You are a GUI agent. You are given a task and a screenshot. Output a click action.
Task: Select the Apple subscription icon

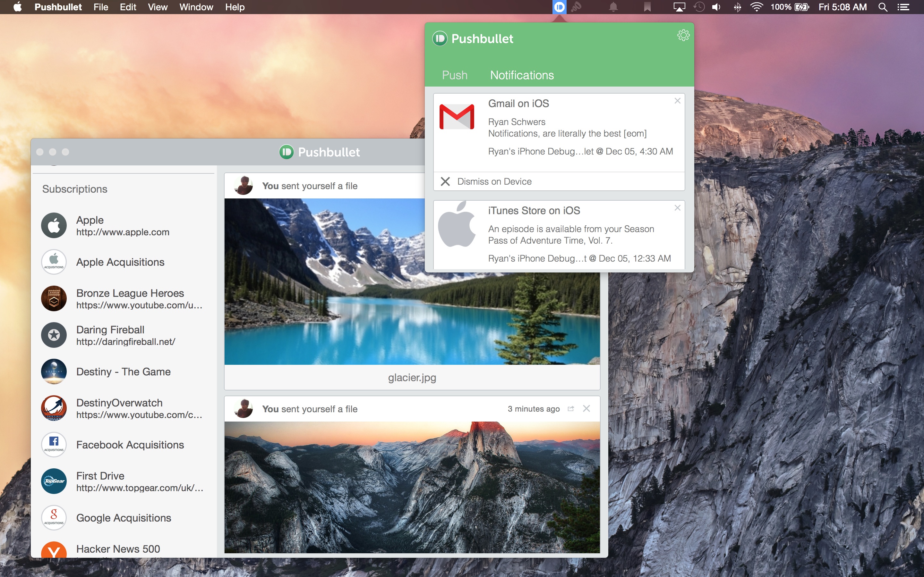(55, 225)
